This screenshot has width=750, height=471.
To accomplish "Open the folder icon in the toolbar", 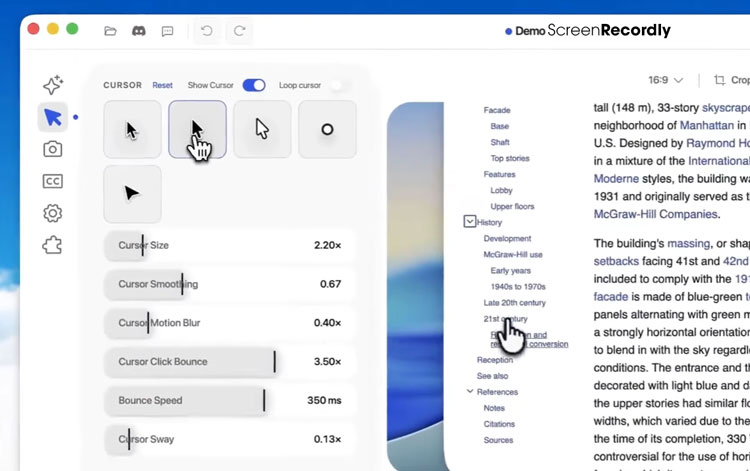I will click(110, 31).
